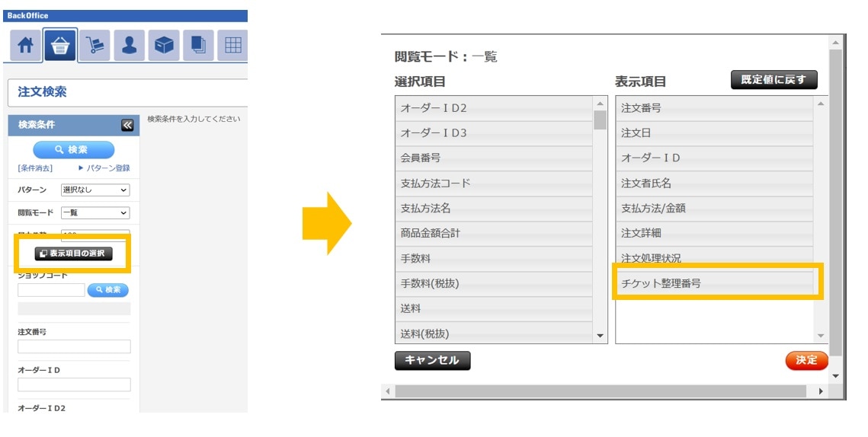Open the 閲覧モード dropdown
This screenshot has height=437, width=868.
(x=95, y=213)
